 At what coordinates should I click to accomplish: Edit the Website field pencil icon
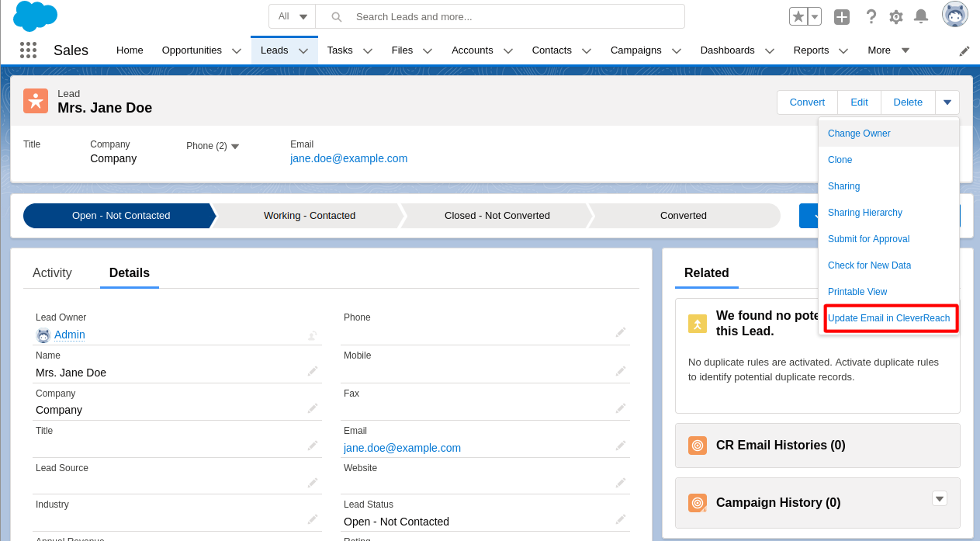click(621, 483)
